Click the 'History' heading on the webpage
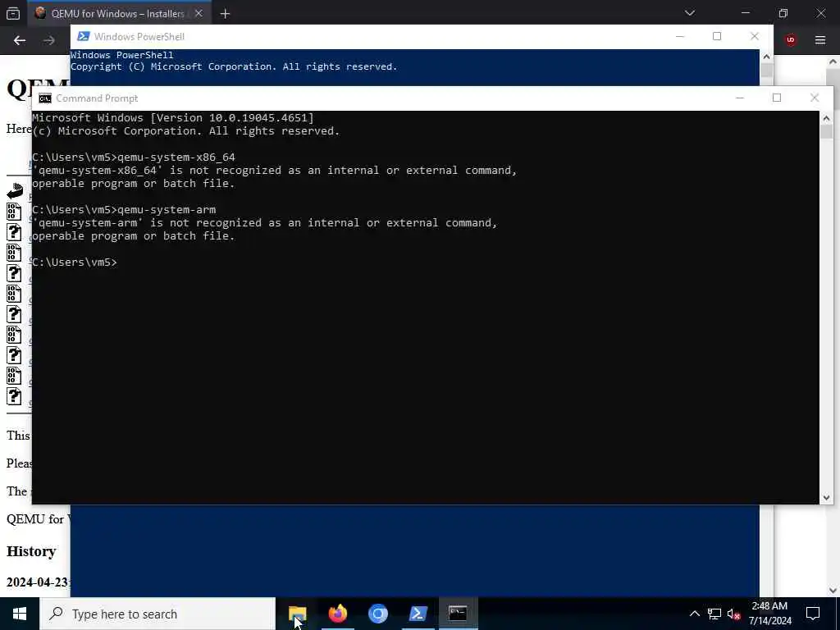Viewport: 840px width, 630px height. pyautogui.click(x=31, y=551)
